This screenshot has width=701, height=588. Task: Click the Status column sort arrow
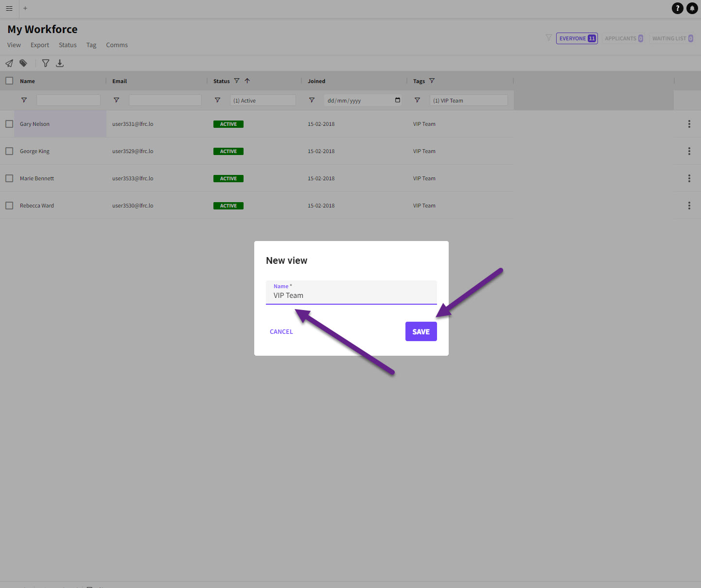[247, 81]
